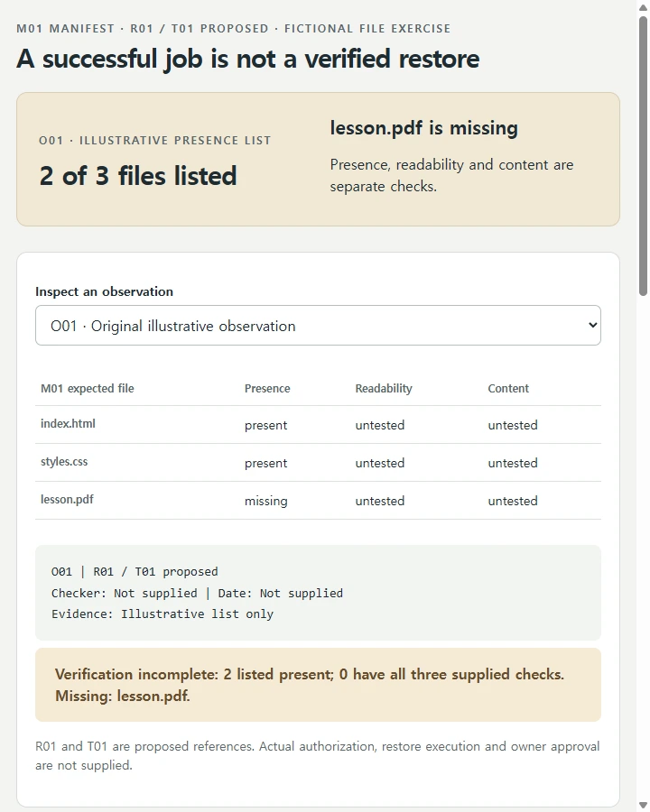Click the lesson.pdf row file name
The image size is (650, 812).
(x=67, y=499)
